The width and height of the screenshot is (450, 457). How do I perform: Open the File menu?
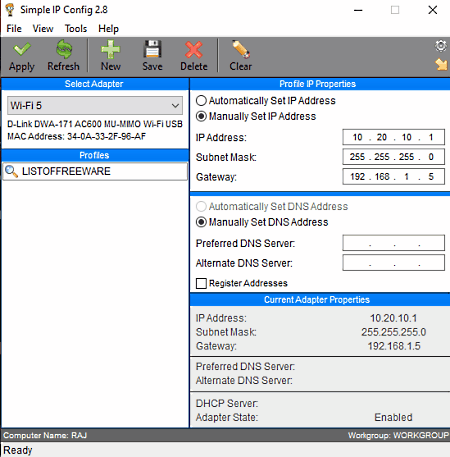14,29
